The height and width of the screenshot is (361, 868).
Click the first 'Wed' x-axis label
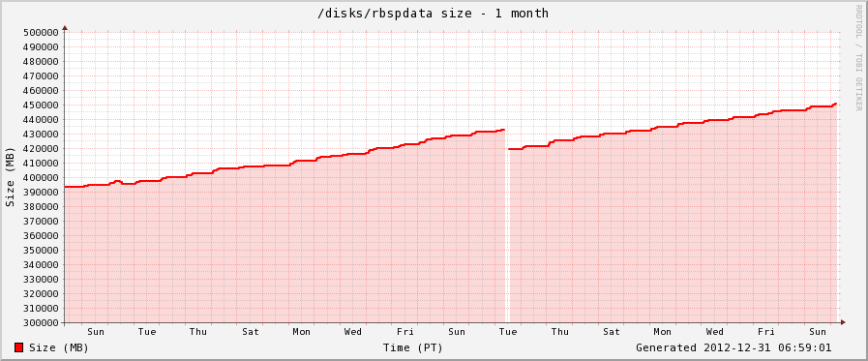coord(353,332)
